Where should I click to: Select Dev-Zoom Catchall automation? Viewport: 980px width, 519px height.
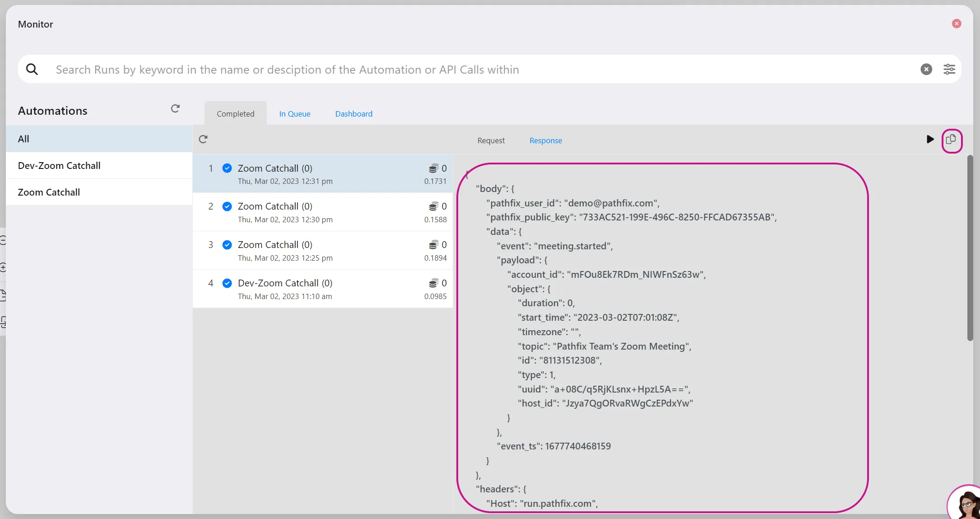pyautogui.click(x=99, y=165)
